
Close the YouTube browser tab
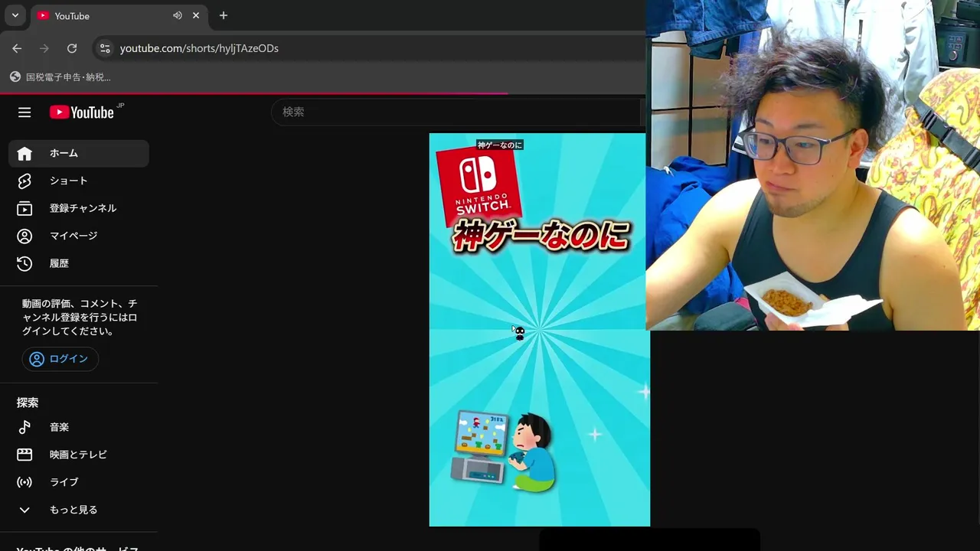pyautogui.click(x=196, y=15)
